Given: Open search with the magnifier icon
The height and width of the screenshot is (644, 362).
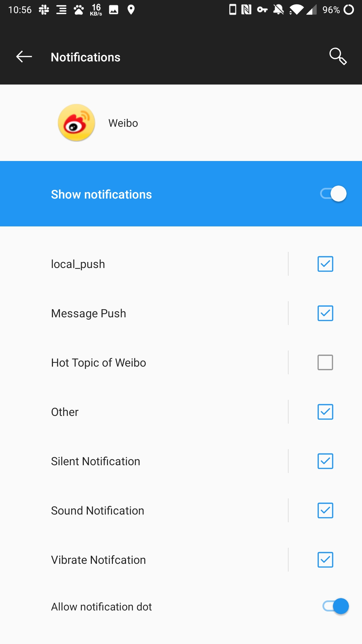Looking at the screenshot, I should pyautogui.click(x=338, y=56).
